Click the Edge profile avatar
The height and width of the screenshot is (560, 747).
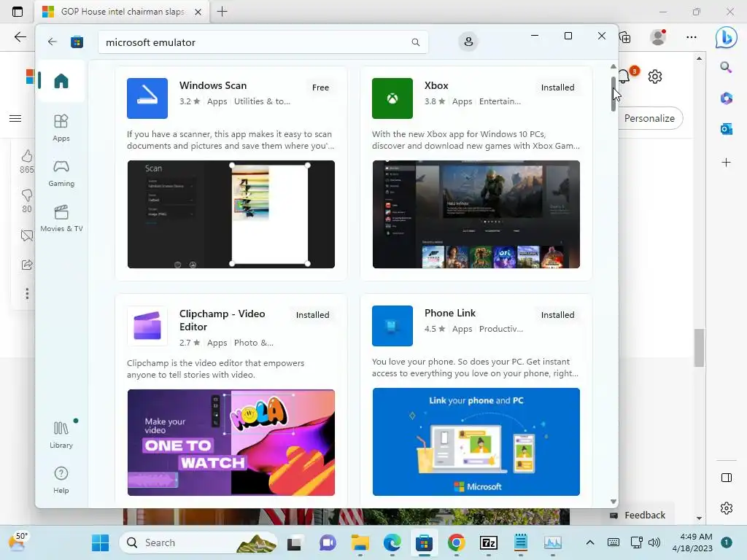(659, 37)
